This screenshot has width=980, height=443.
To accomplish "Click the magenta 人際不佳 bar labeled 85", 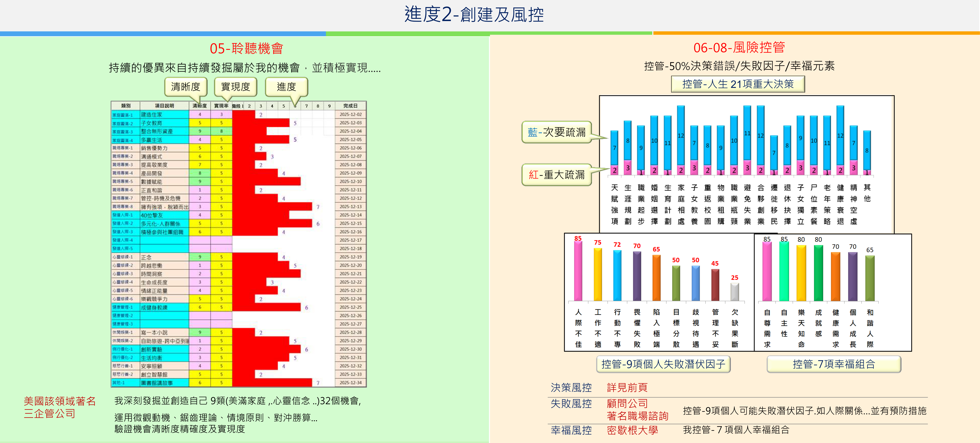I will [578, 271].
